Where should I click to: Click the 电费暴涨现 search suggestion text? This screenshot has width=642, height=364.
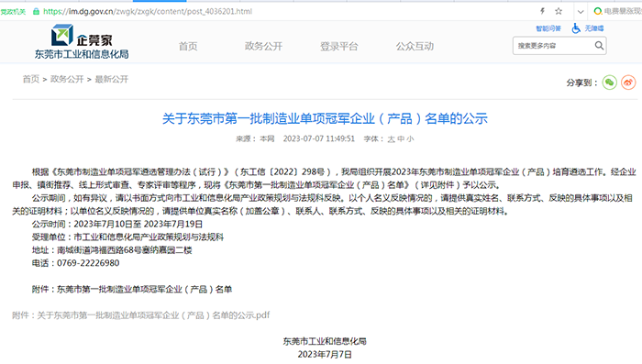click(623, 12)
